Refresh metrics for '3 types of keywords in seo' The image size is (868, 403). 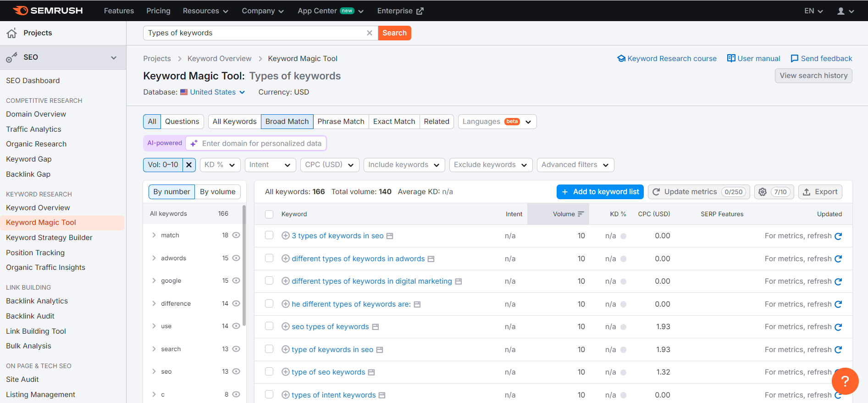[x=838, y=236]
